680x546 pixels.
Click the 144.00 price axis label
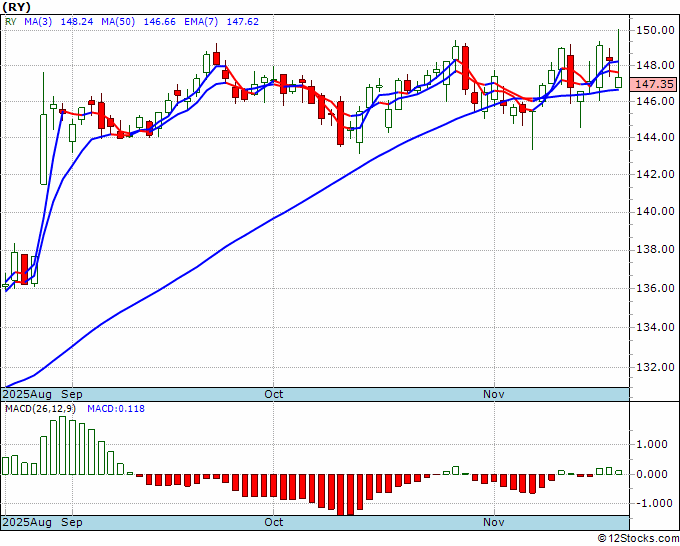[655, 137]
